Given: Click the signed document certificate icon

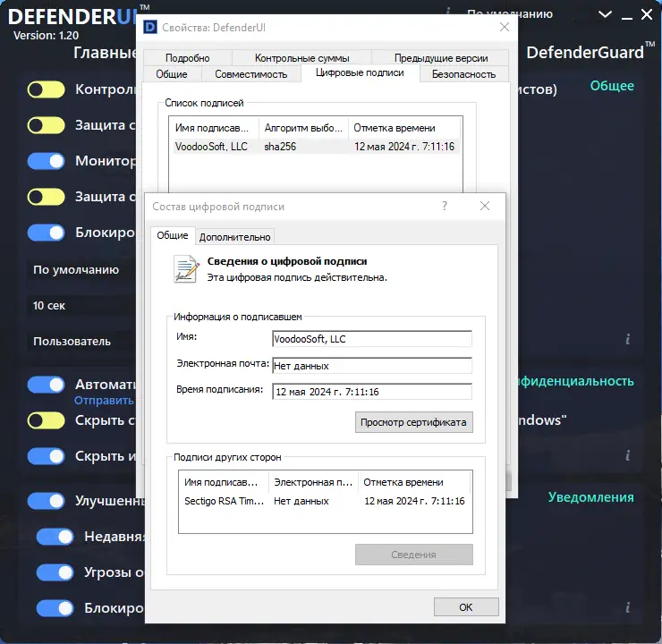Looking at the screenshot, I should [x=186, y=269].
